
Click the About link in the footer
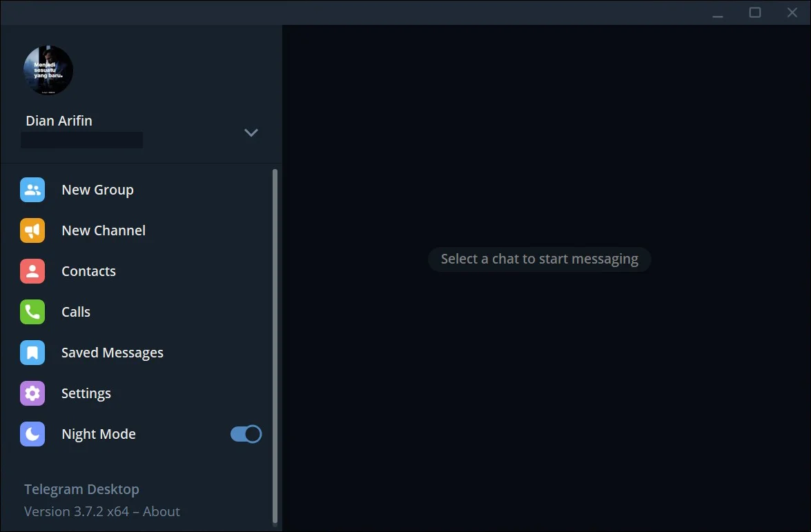tap(162, 511)
